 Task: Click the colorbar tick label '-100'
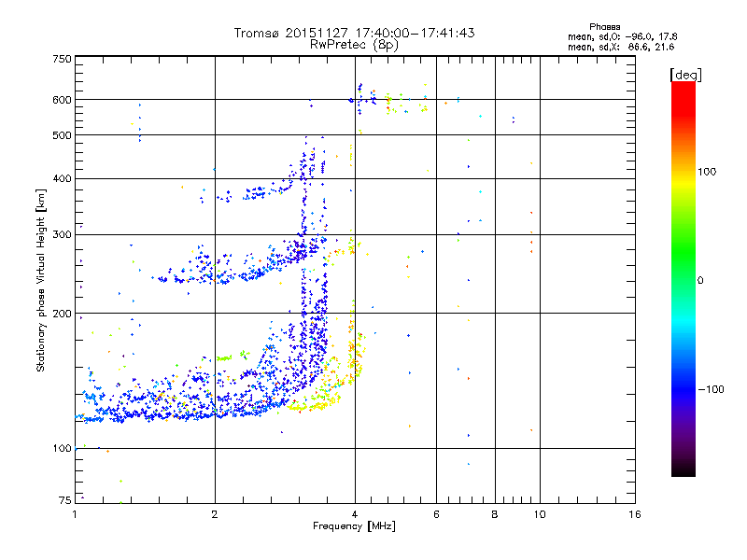point(711,389)
